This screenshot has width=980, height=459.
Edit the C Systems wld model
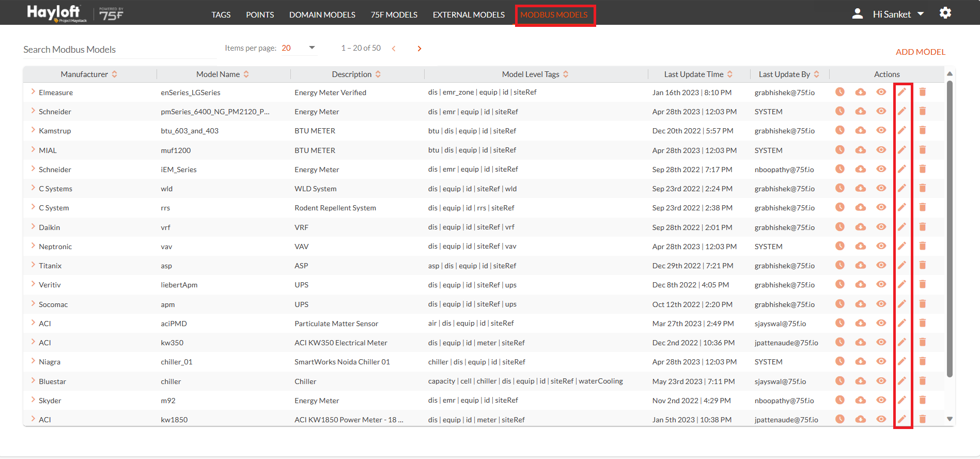[902, 188]
